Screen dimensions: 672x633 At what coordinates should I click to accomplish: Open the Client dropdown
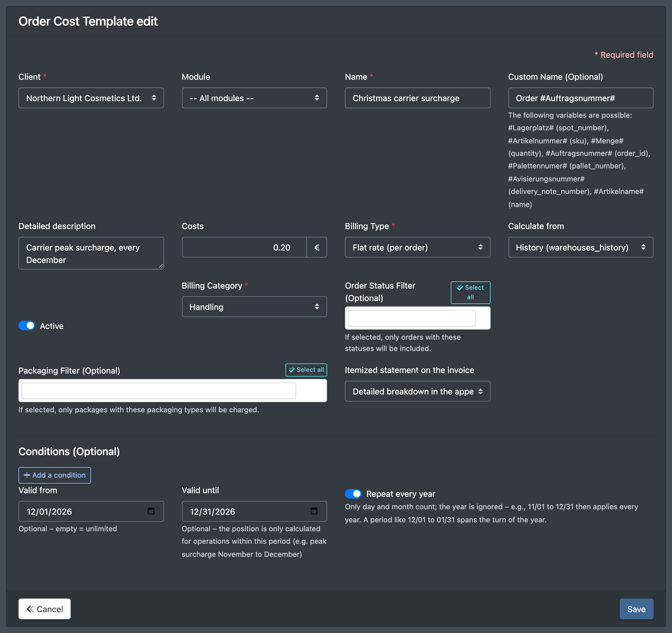pos(91,98)
